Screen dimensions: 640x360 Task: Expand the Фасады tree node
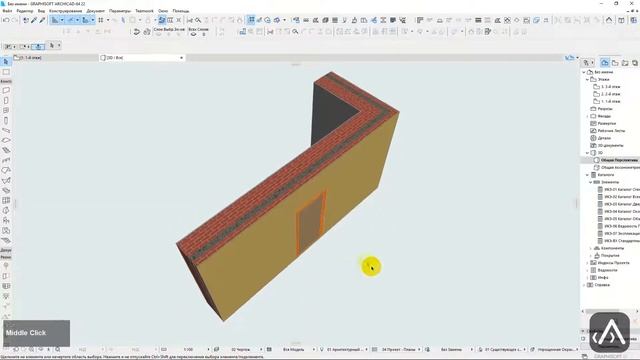tap(587, 116)
